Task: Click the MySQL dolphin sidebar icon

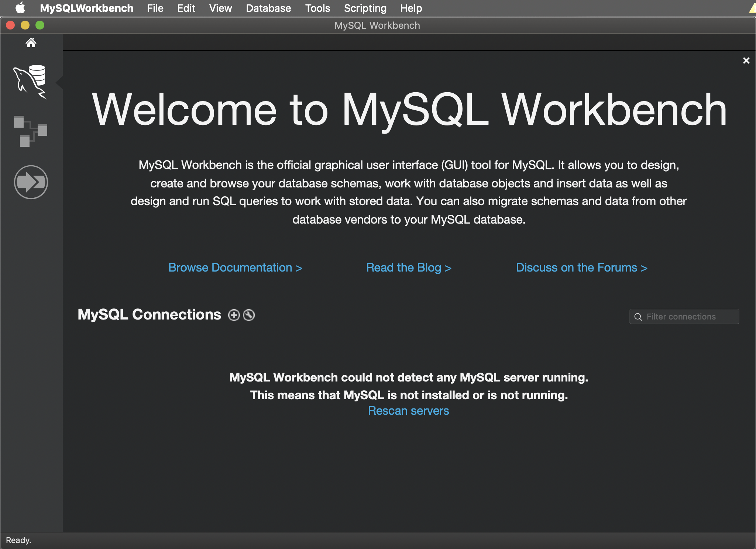Action: [x=31, y=82]
